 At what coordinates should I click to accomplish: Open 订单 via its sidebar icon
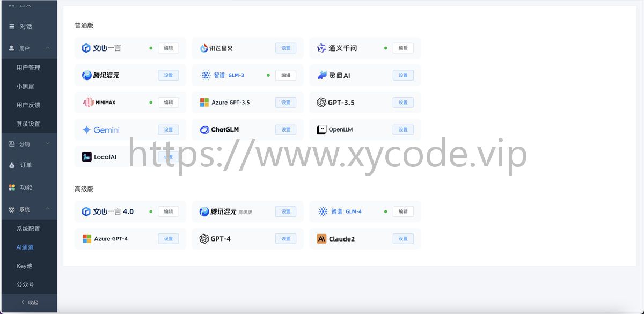[12, 165]
